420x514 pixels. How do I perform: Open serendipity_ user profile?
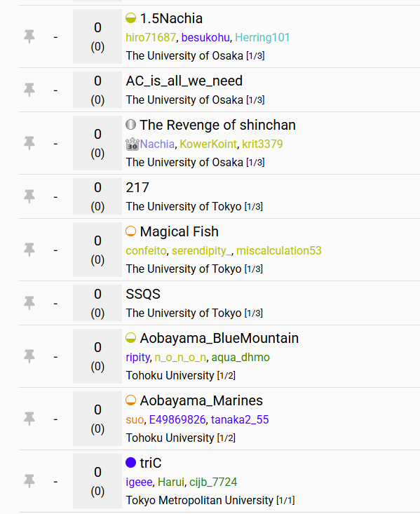(201, 250)
